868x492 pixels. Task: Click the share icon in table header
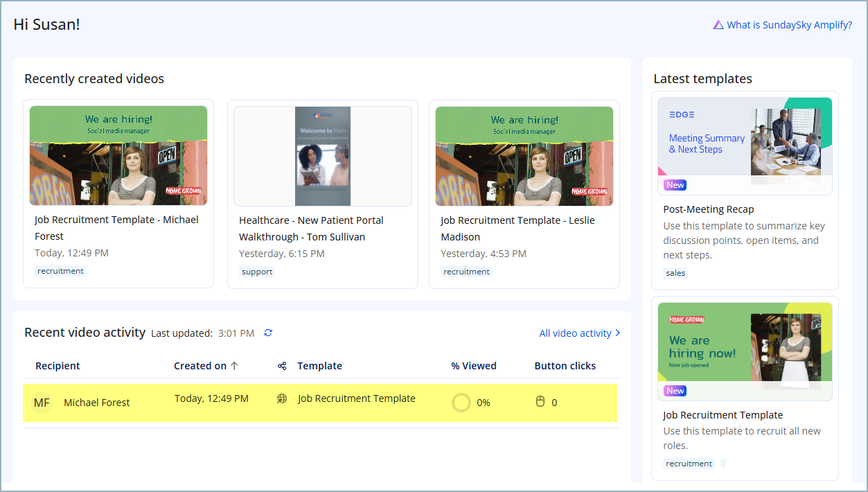click(x=282, y=366)
